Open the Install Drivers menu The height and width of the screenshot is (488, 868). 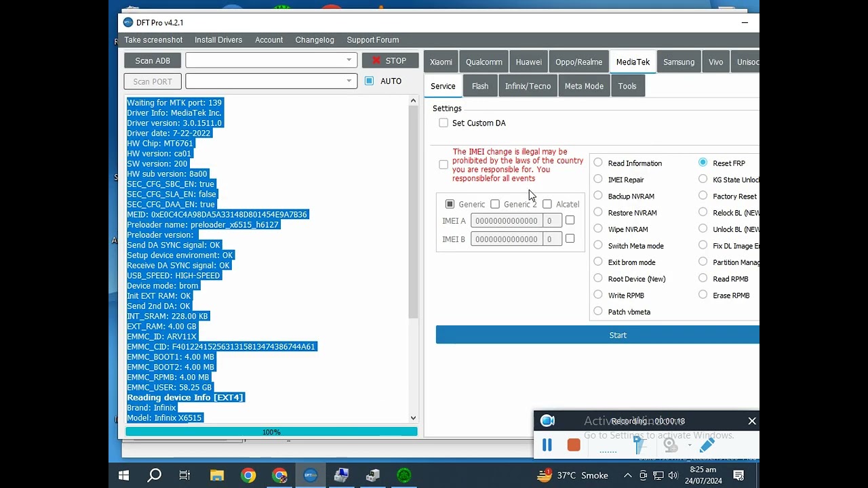218,40
